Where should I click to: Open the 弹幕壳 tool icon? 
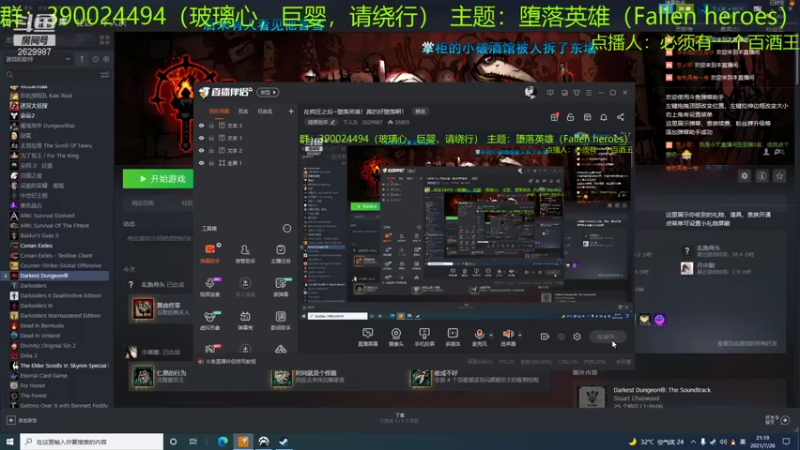tap(245, 320)
